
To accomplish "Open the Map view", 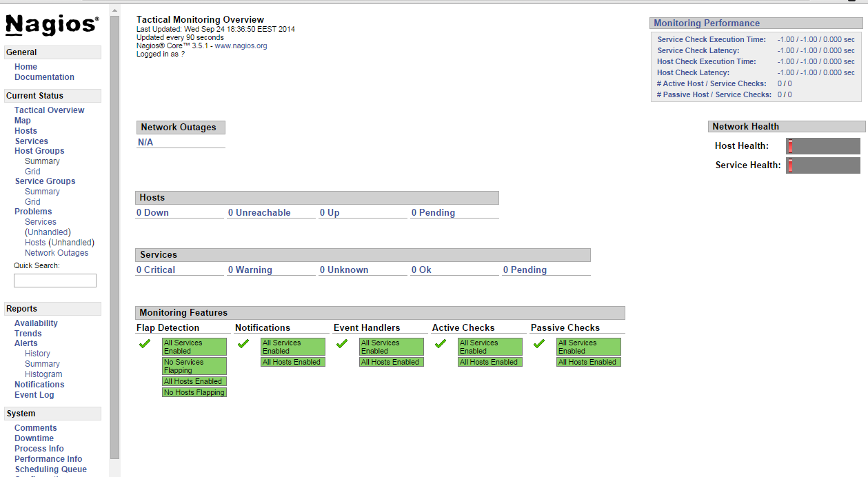I will coord(23,121).
